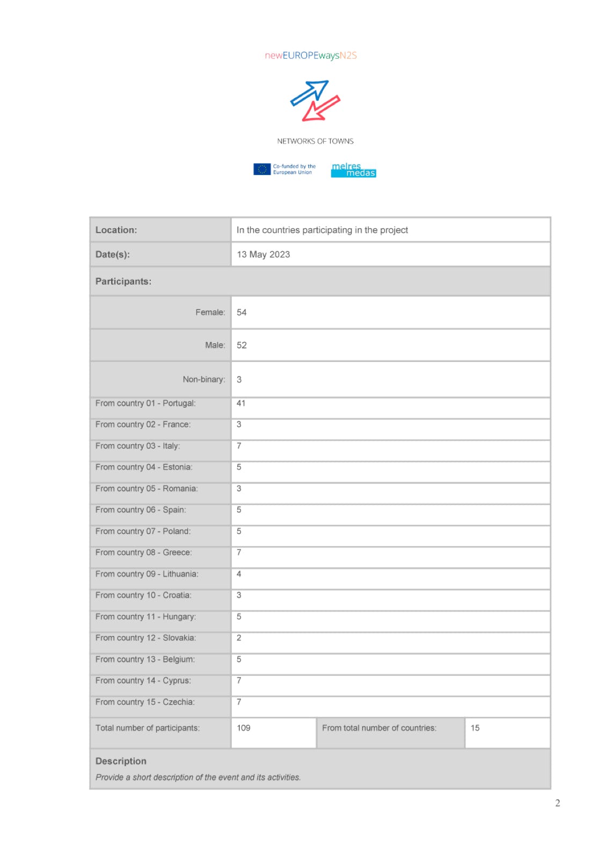
Task: Select the Location value field
Action: click(x=390, y=230)
